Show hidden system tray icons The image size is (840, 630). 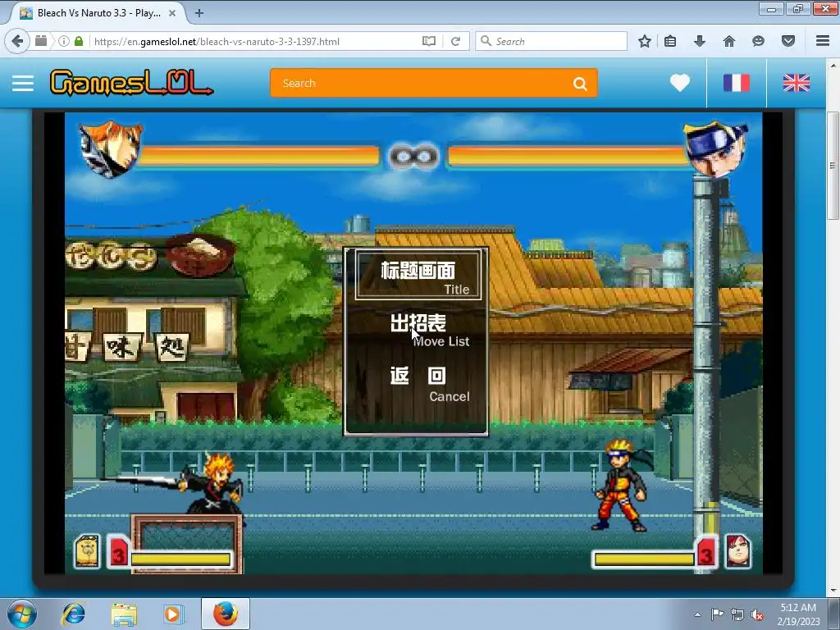pos(697,614)
